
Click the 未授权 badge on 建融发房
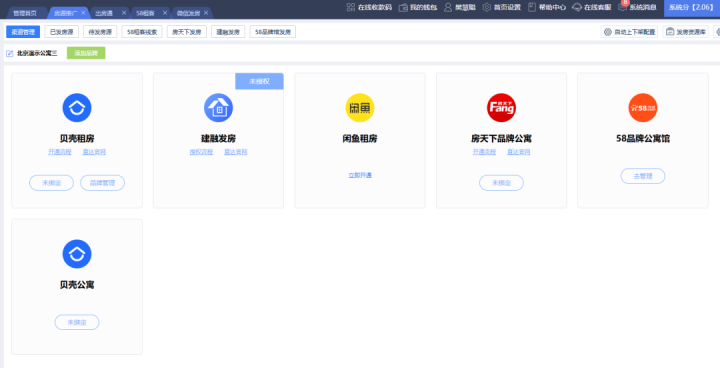click(259, 81)
